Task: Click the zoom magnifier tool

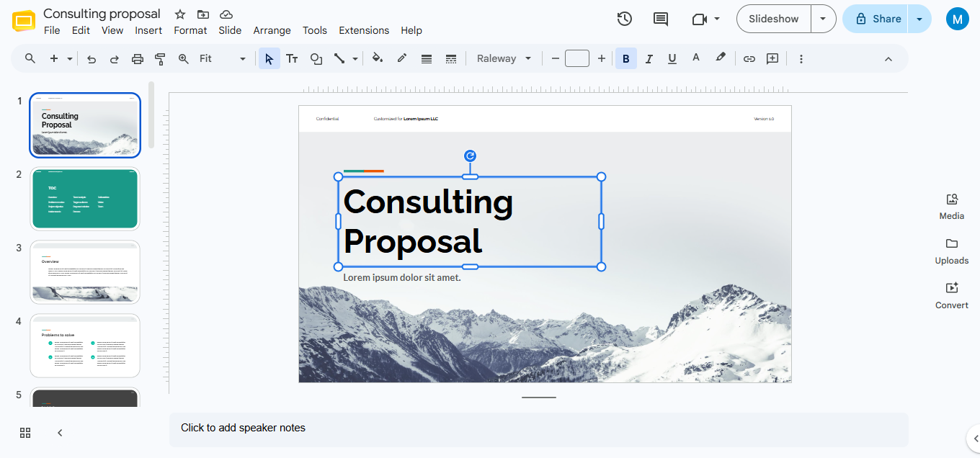Action: tap(184, 59)
